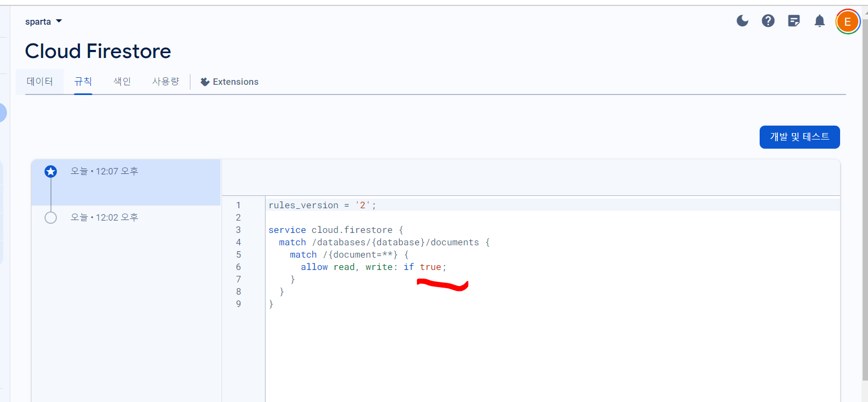The image size is (868, 402).
Task: Open the account avatar E
Action: click(848, 21)
